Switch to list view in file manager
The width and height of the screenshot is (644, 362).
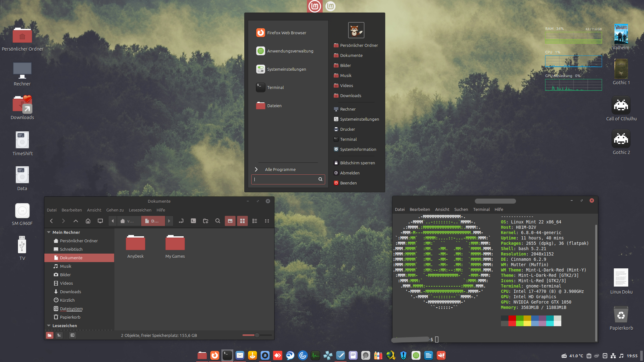[255, 221]
